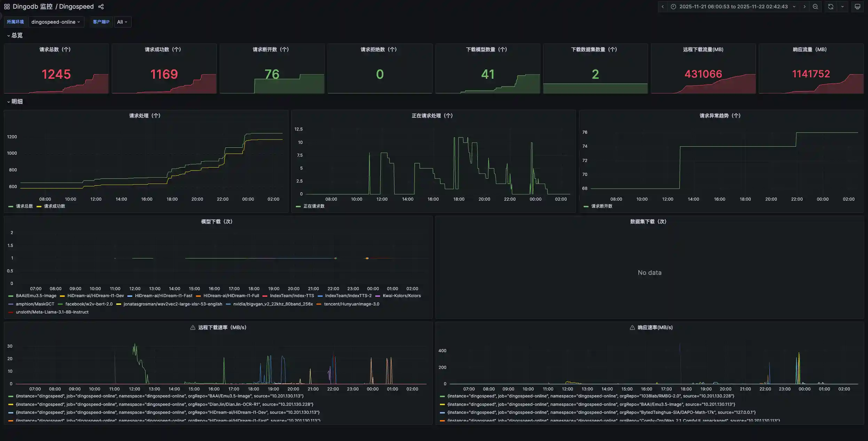Viewport: 868px width, 441px height.
Task: Select the 2025-11-21 time range text
Action: [x=734, y=6]
